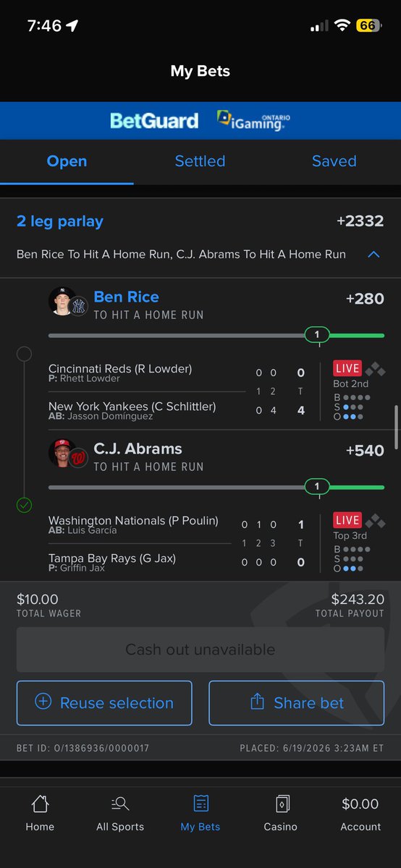Switch to the Settled tab
The height and width of the screenshot is (868, 401).
pos(200,161)
